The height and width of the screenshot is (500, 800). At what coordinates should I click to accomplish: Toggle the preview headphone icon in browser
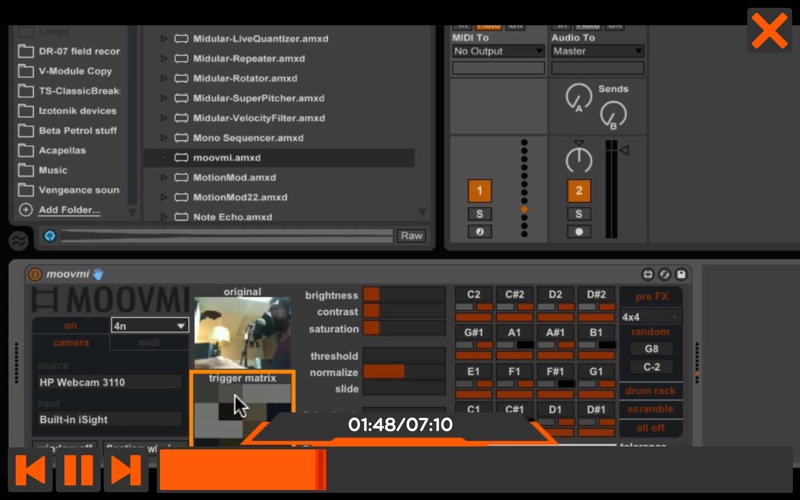pyautogui.click(x=49, y=236)
